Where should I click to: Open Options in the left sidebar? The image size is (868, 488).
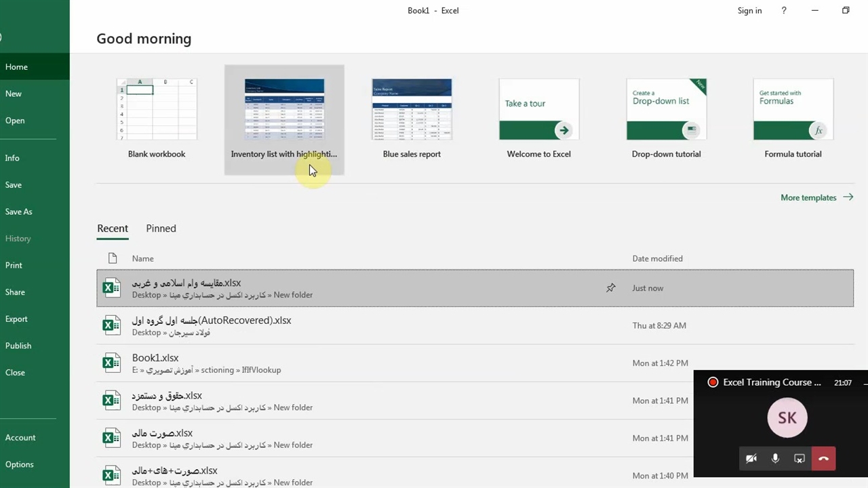[20, 464]
